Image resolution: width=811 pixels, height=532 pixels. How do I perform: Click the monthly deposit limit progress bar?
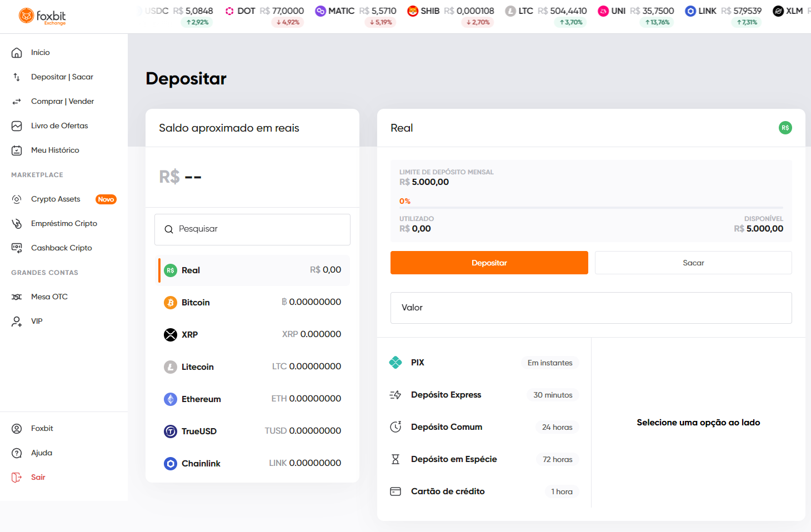click(x=592, y=208)
